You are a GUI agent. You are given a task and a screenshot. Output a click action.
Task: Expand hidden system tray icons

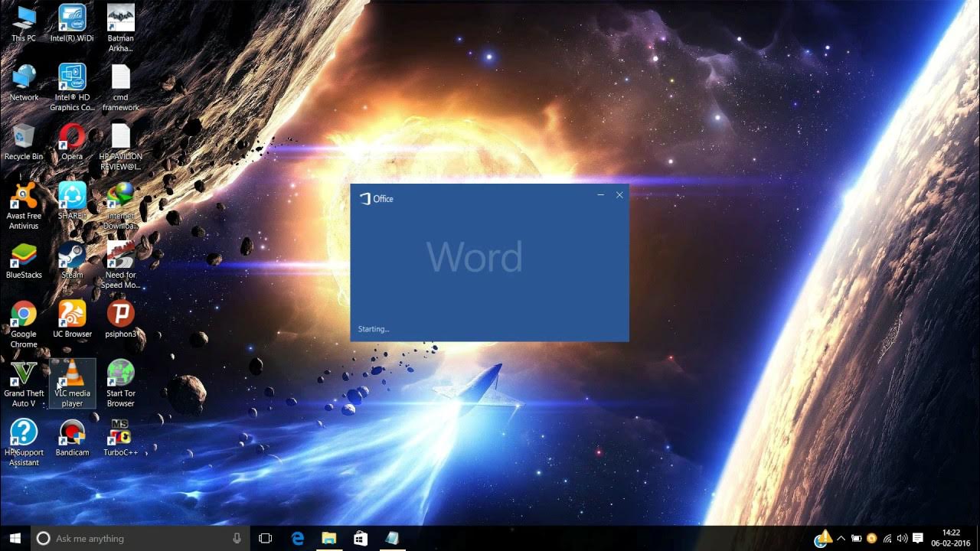841,539
